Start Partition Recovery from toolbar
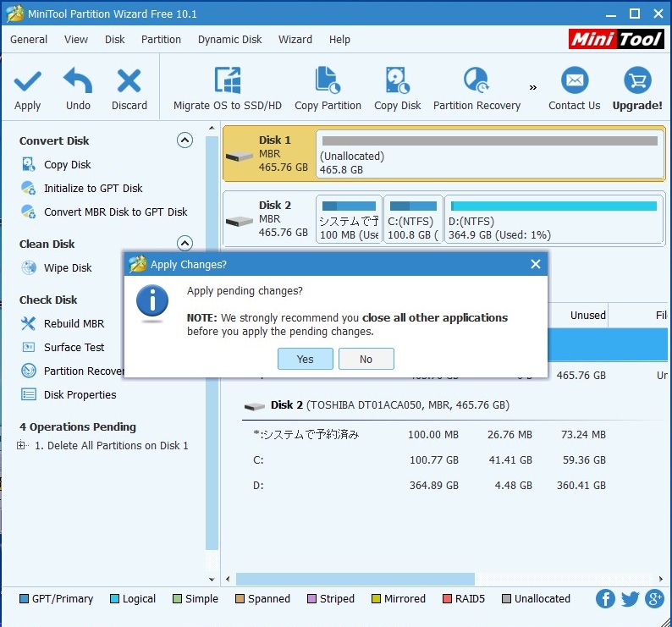Image resolution: width=672 pixels, height=627 pixels. (476, 88)
